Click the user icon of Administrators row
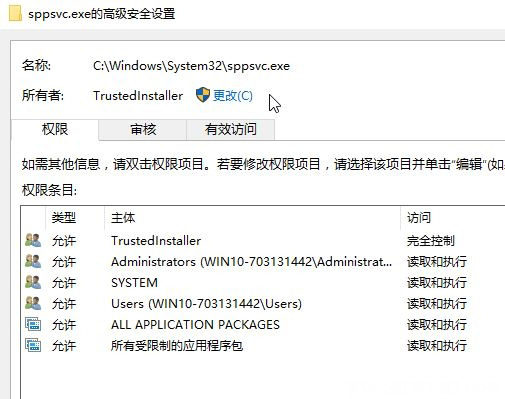The image size is (505, 399). tap(33, 261)
